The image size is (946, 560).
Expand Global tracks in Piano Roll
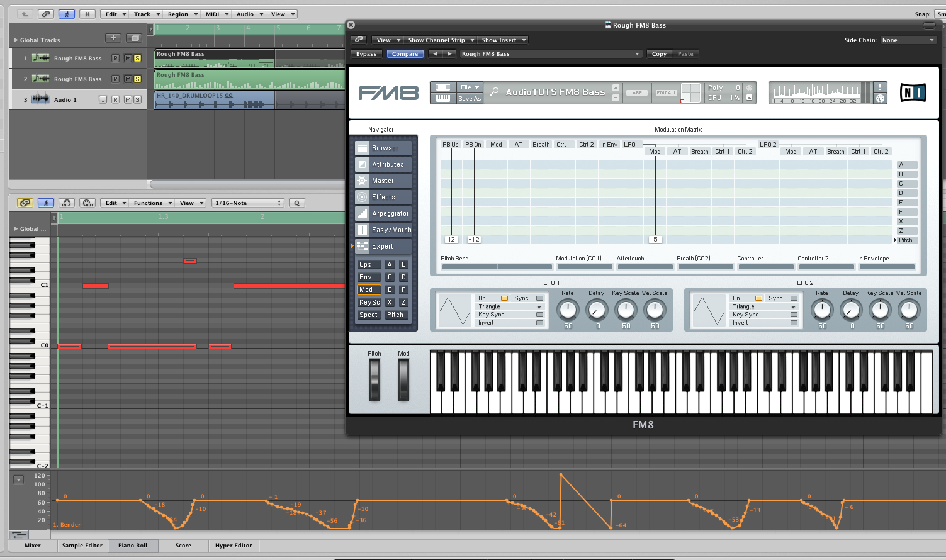(16, 228)
